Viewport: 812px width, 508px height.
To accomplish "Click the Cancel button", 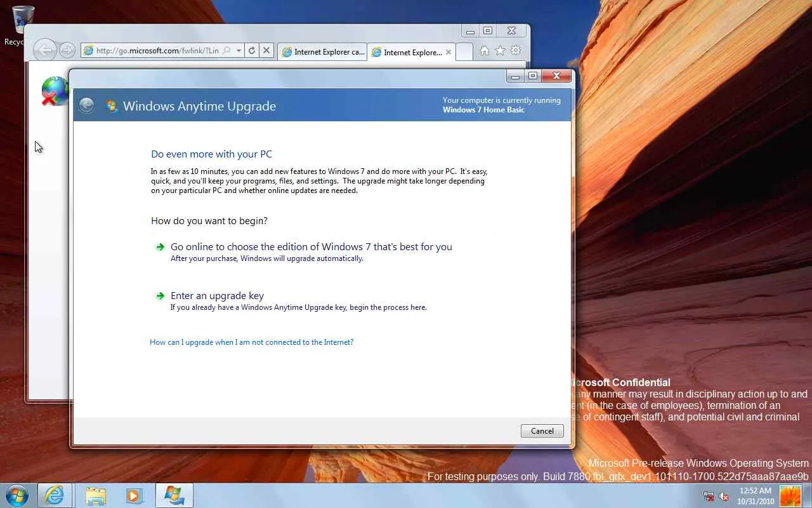I will click(542, 431).
